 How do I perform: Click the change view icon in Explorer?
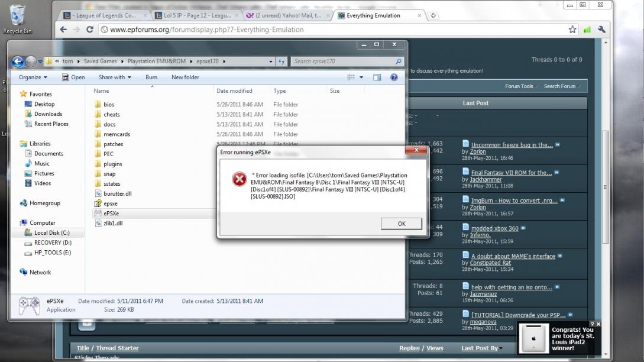click(x=351, y=77)
